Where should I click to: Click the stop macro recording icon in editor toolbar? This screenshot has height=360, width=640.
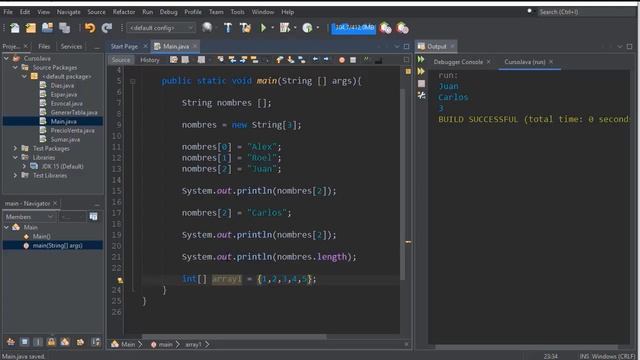pyautogui.click(x=353, y=60)
